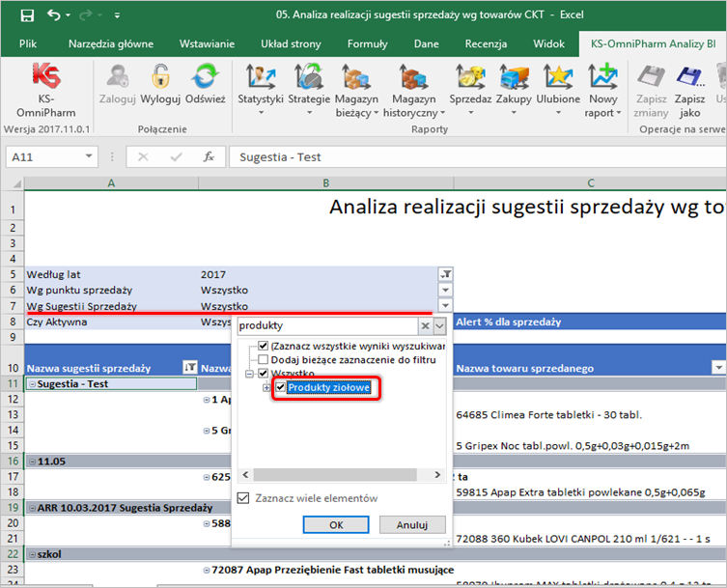Open the Widok tab
Screen dimensions: 727x588
(x=548, y=44)
